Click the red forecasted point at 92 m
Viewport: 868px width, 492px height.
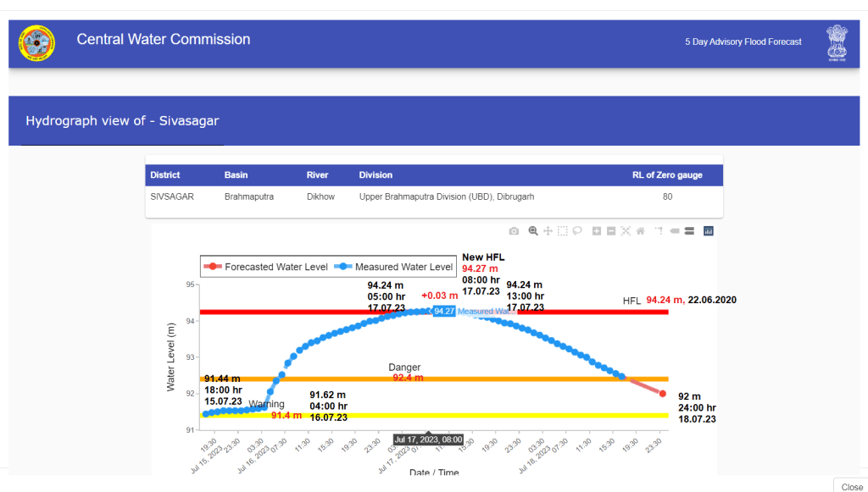(x=663, y=394)
